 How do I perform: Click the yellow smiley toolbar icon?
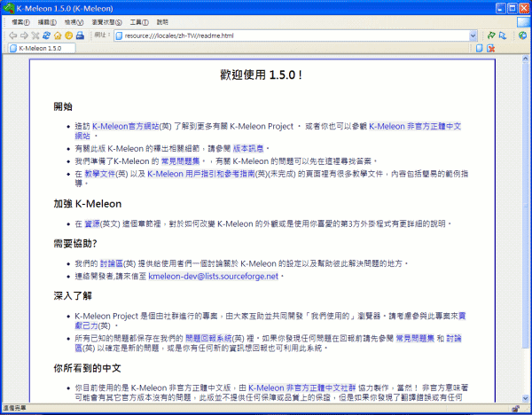69,35
